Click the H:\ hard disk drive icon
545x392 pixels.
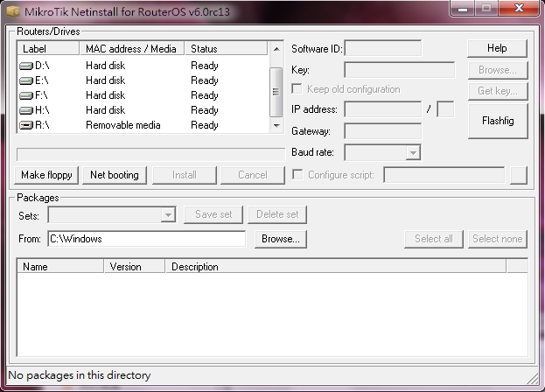pyautogui.click(x=26, y=110)
